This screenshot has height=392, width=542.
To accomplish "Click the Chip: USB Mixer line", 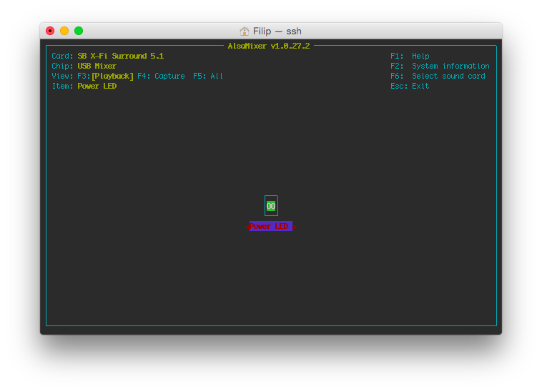I will click(x=84, y=66).
